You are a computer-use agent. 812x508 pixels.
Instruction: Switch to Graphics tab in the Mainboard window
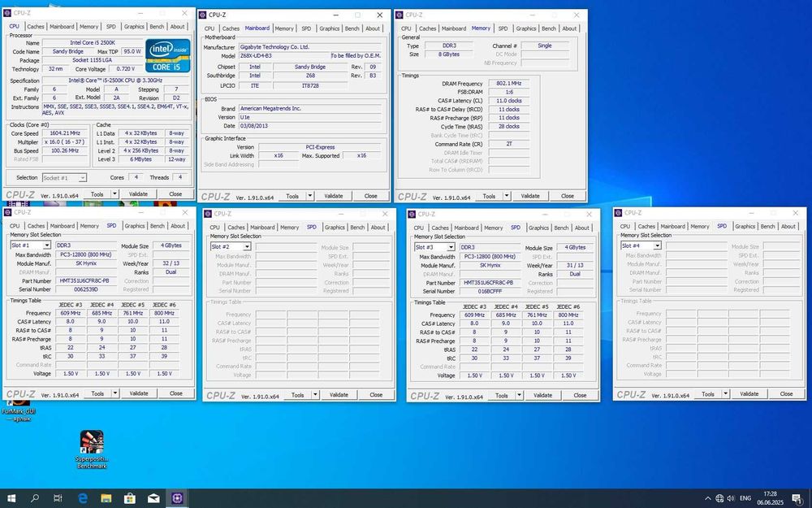tap(330, 28)
